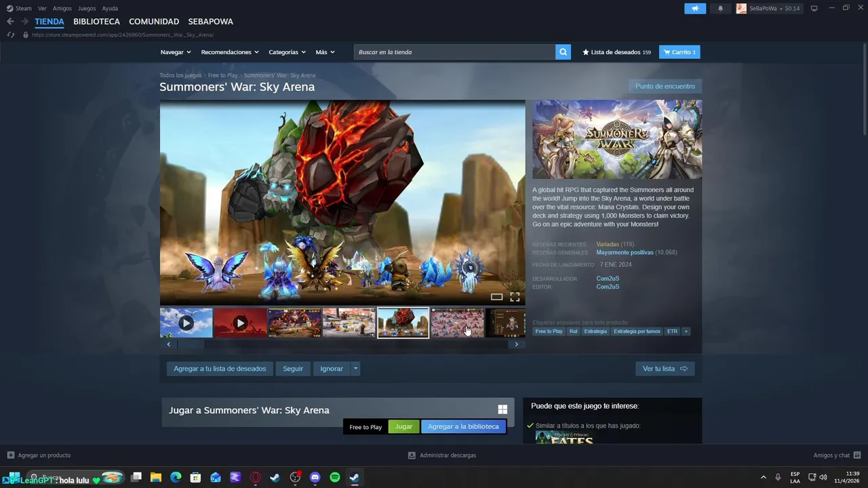This screenshot has width=868, height=488.
Task: Open the arrow dropdown beside Ignorar
Action: coord(355,369)
